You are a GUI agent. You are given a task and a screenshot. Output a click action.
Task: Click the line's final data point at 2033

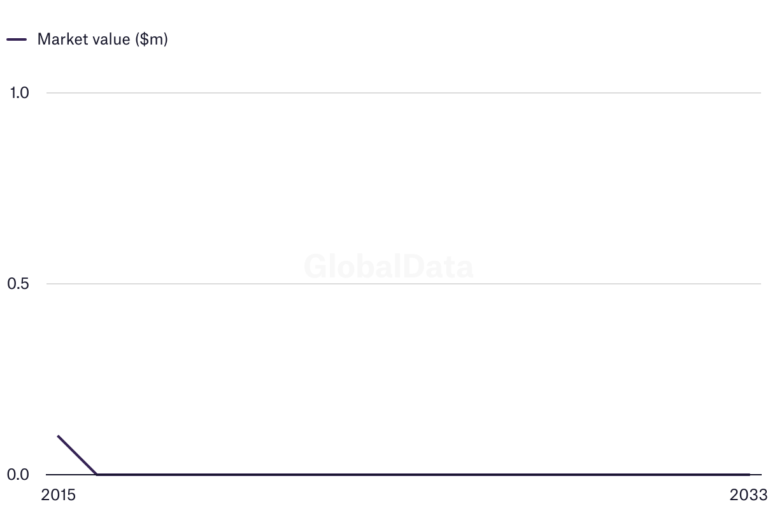click(x=749, y=474)
